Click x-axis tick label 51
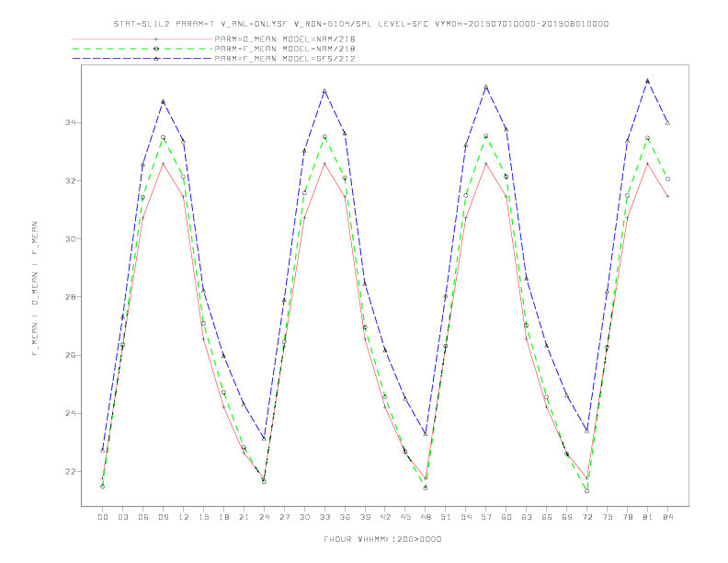728x563 pixels. [446, 517]
